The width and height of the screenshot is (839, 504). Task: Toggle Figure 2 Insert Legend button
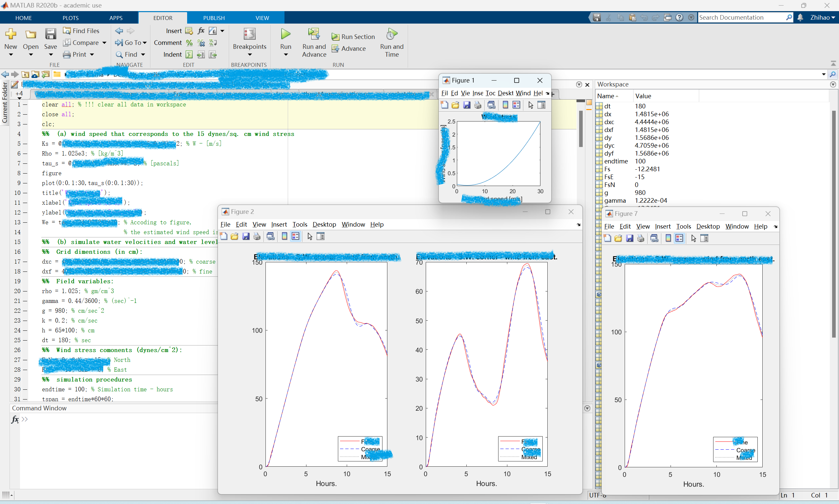pos(296,236)
